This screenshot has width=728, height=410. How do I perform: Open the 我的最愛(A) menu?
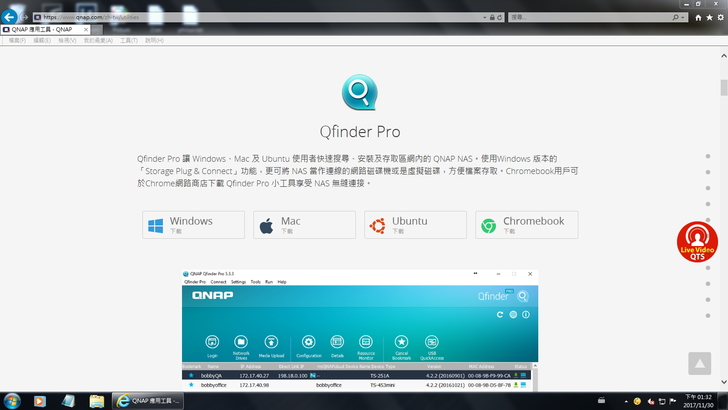[x=98, y=40]
